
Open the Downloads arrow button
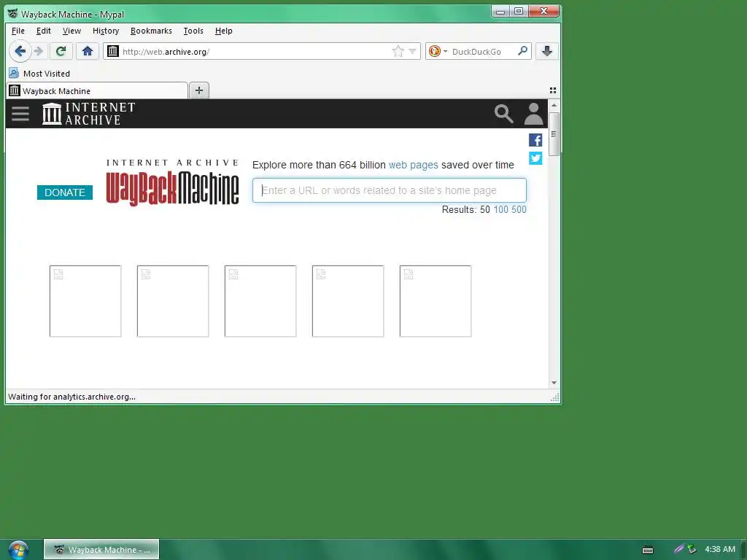547,51
